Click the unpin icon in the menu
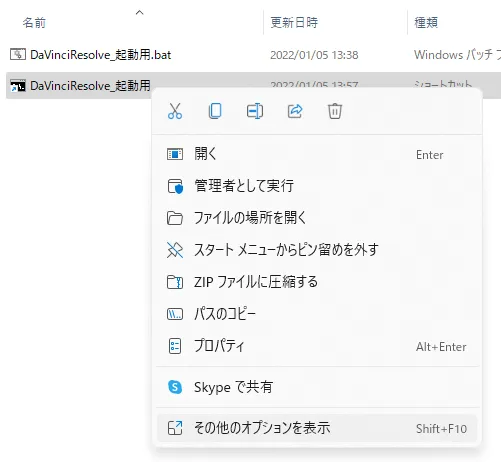This screenshot has width=501, height=462. click(x=175, y=250)
